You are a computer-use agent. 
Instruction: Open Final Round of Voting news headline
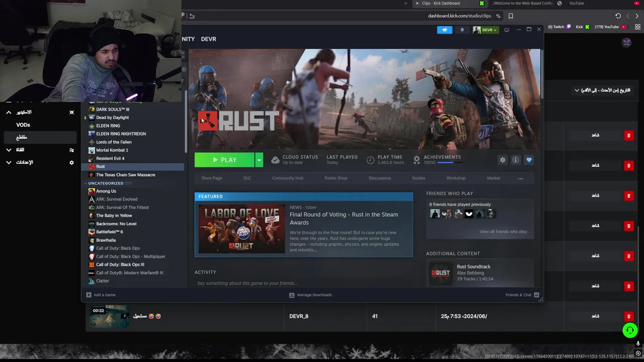[x=344, y=218]
